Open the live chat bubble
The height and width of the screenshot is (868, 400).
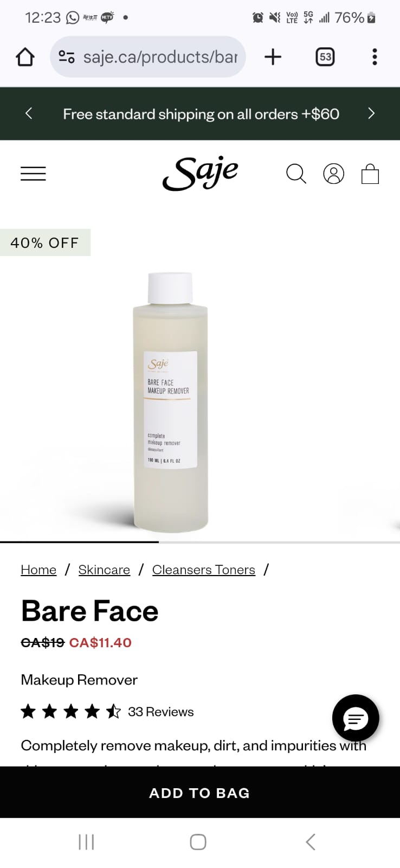356,718
